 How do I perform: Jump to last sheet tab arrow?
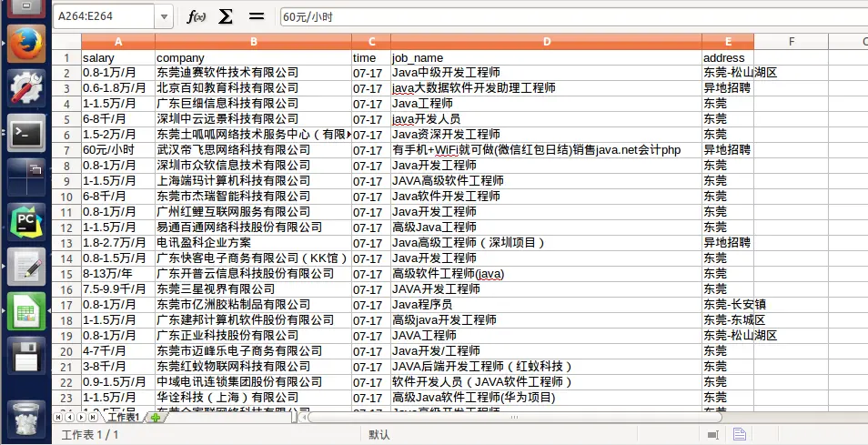pyautogui.click(x=93, y=418)
